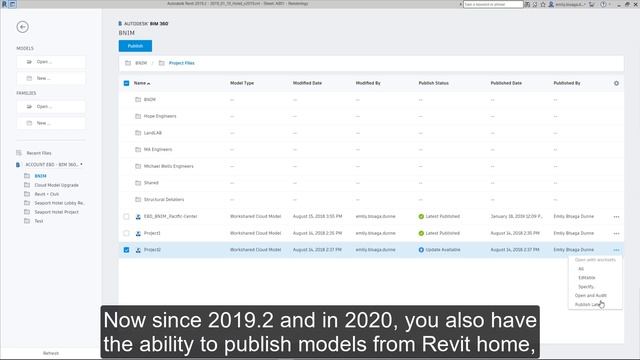Click the Recent Files label in sidebar
The width and height of the screenshot is (640, 360).
(39, 153)
